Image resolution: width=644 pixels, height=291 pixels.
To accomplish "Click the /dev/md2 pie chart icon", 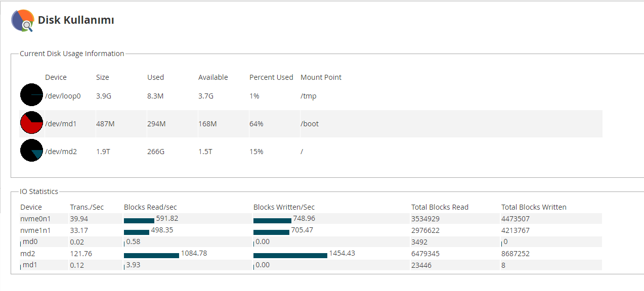I will 31,151.
